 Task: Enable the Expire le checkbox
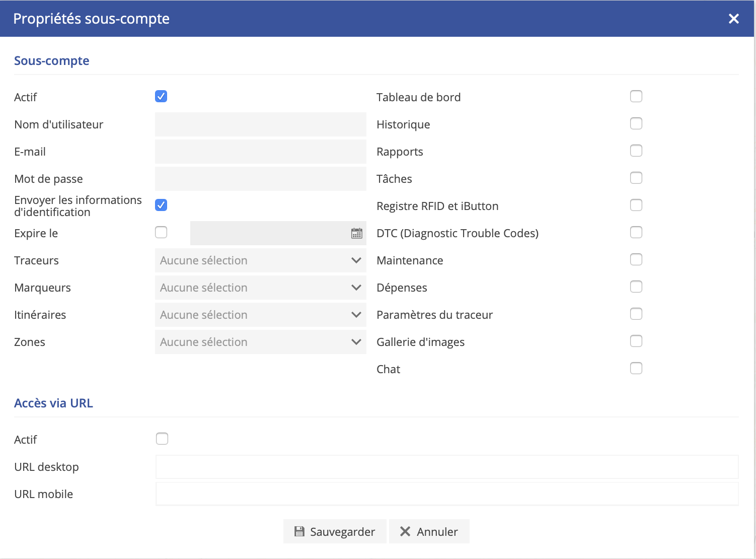pyautogui.click(x=161, y=232)
